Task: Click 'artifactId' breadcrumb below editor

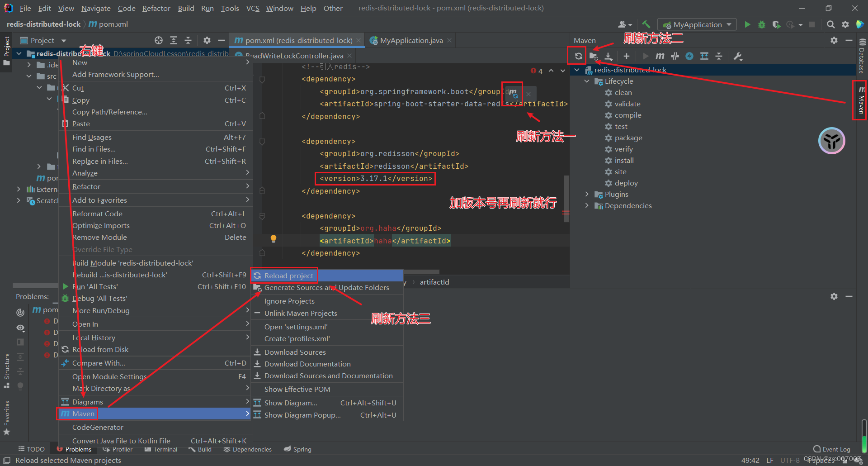Action: pyautogui.click(x=434, y=282)
